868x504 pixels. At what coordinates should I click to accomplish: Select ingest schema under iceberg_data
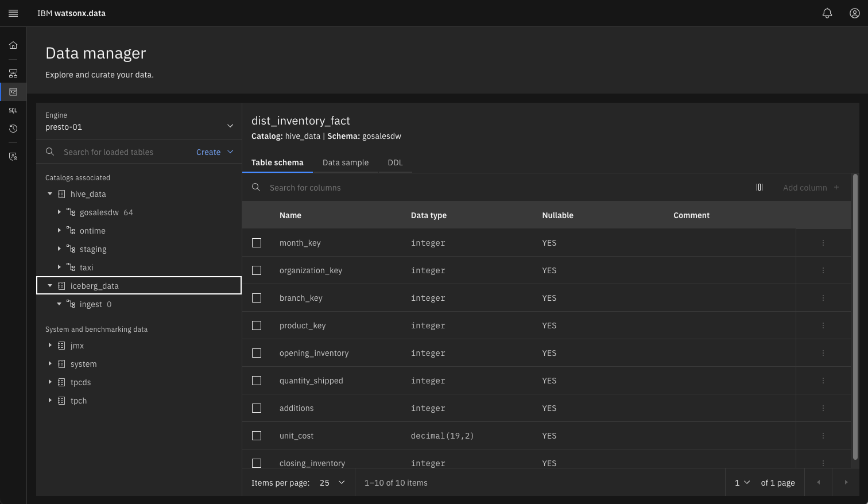pos(91,304)
